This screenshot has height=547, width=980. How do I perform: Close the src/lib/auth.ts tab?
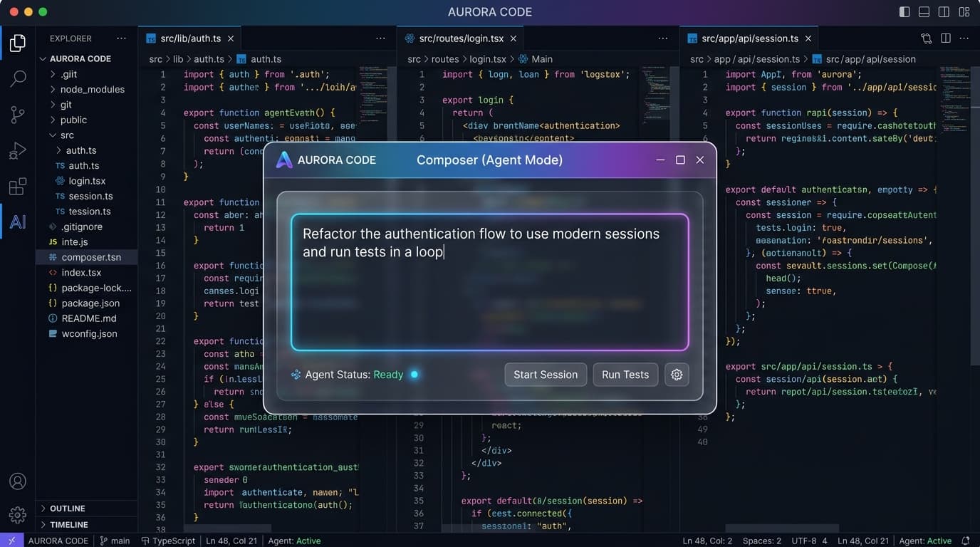pyautogui.click(x=231, y=38)
